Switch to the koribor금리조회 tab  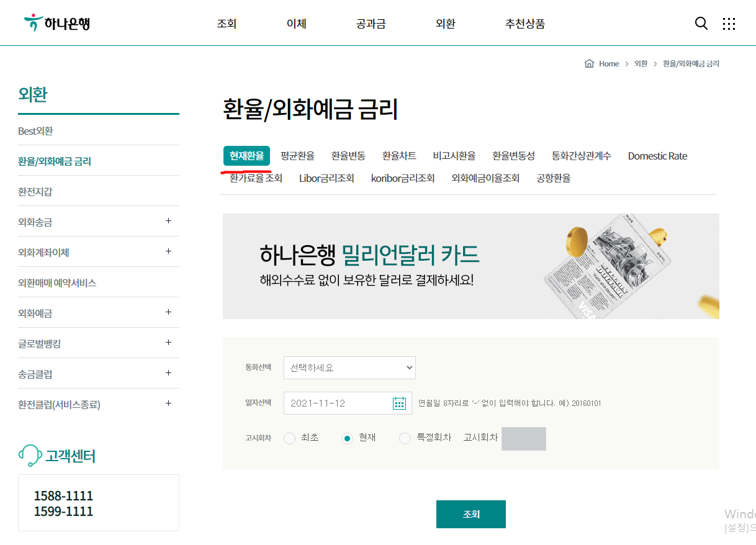tap(403, 178)
